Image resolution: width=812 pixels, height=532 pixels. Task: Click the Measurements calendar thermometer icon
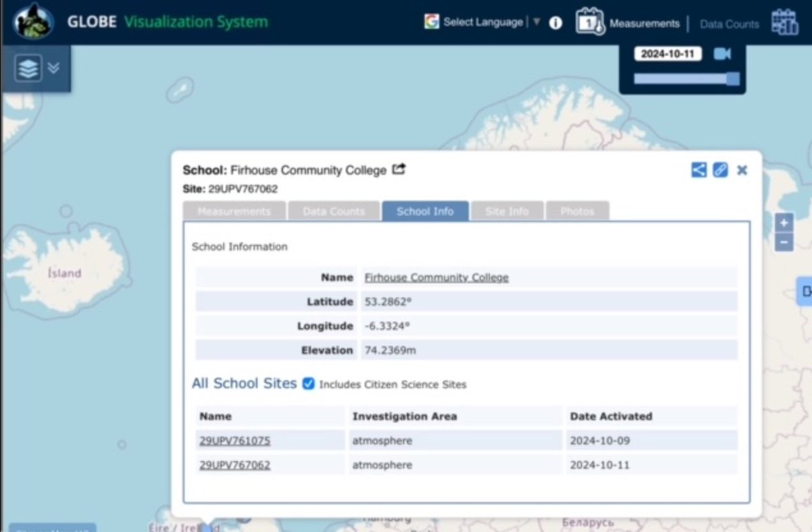click(x=589, y=22)
